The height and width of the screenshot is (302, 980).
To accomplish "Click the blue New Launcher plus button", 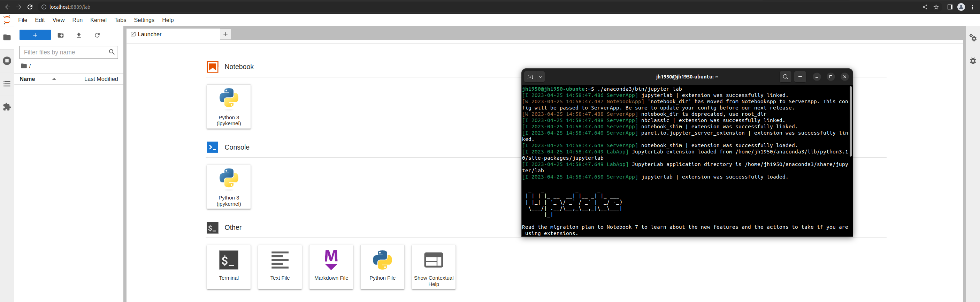I will tap(35, 35).
